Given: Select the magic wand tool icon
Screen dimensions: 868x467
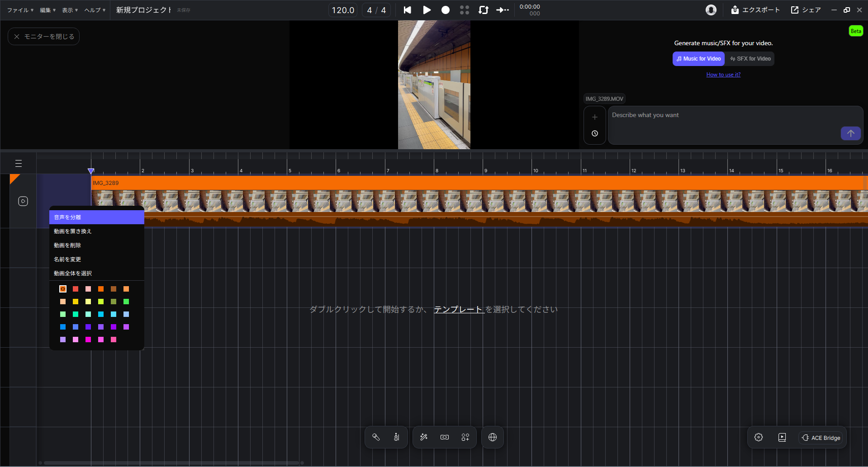Looking at the screenshot, I should click(x=424, y=437).
